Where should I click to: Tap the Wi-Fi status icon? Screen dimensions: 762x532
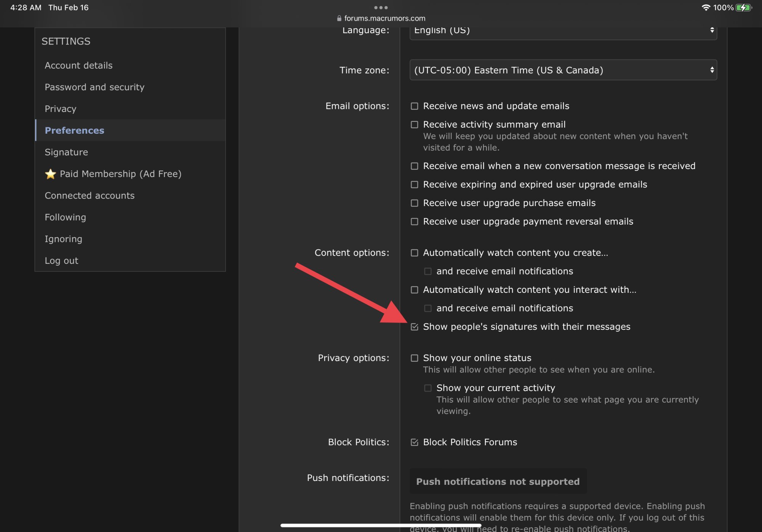tap(706, 8)
